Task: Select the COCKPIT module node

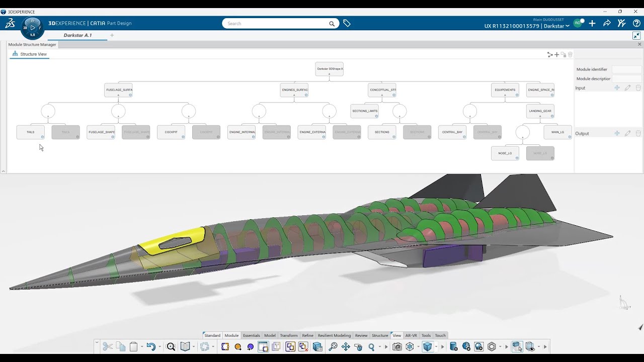Action: [x=171, y=132]
